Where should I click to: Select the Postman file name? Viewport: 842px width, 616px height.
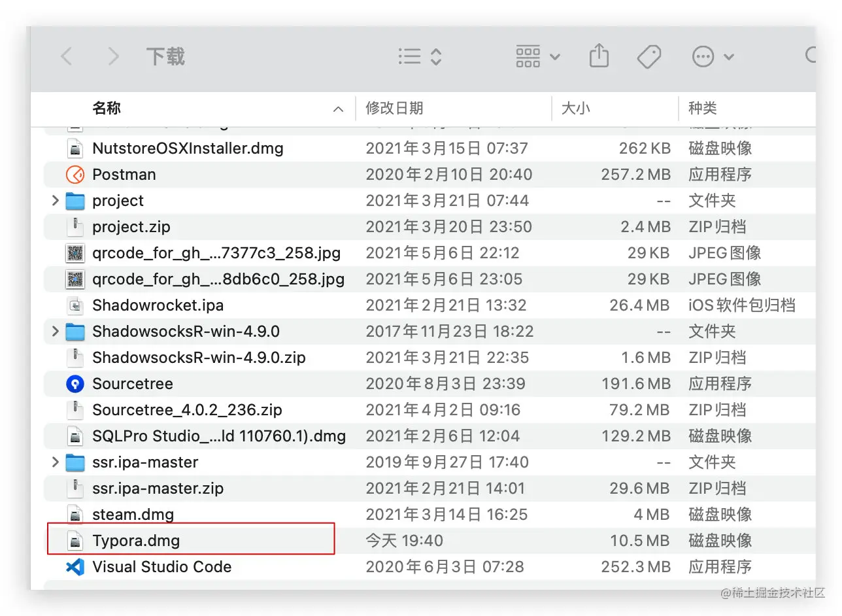click(x=124, y=175)
